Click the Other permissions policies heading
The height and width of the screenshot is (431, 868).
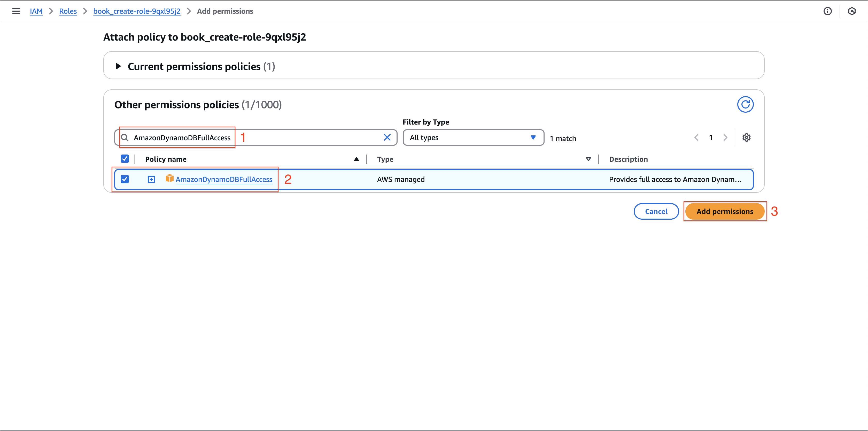click(198, 105)
